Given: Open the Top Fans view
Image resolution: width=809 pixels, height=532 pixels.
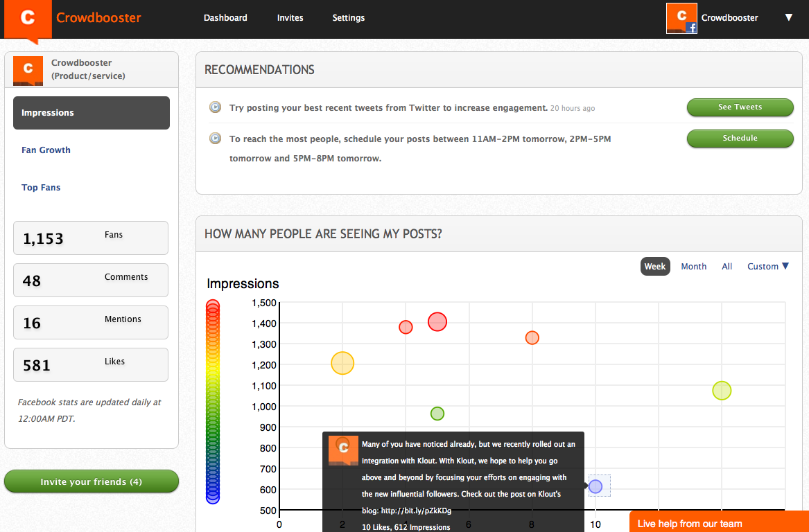Looking at the screenshot, I should [41, 188].
